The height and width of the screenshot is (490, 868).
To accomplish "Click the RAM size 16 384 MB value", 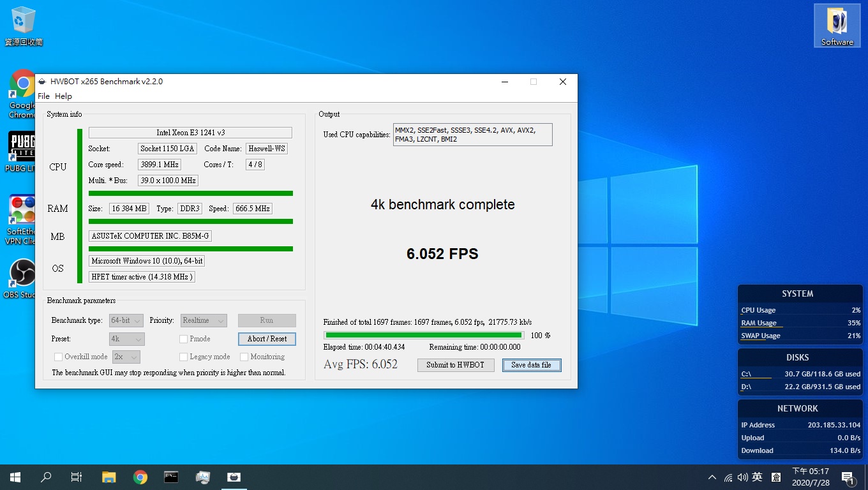I will 130,209.
